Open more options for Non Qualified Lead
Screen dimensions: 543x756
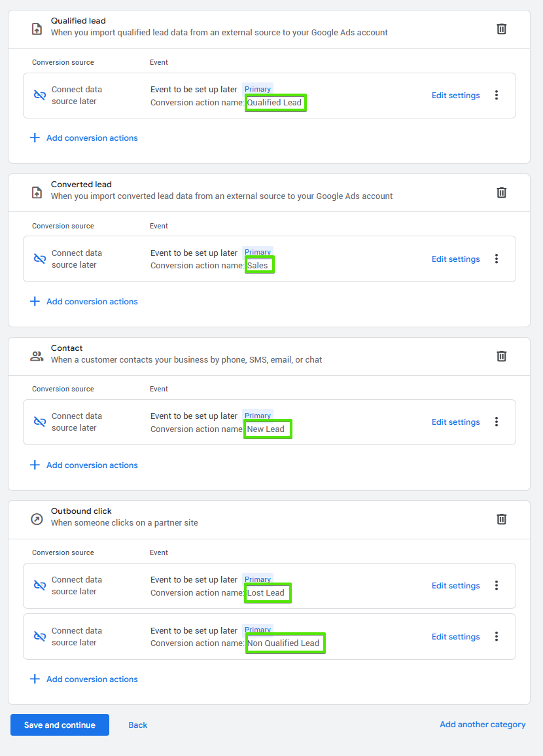tap(497, 637)
